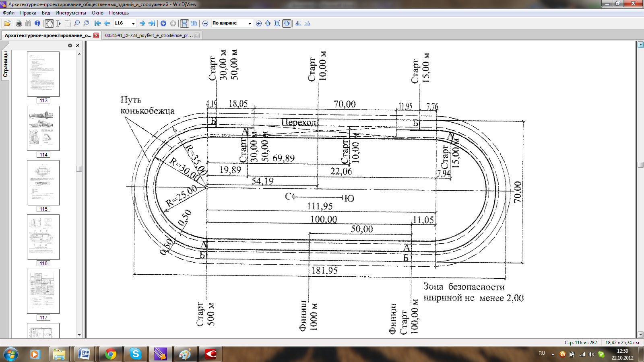Toggle continuous single-page layout mode

click(184, 23)
